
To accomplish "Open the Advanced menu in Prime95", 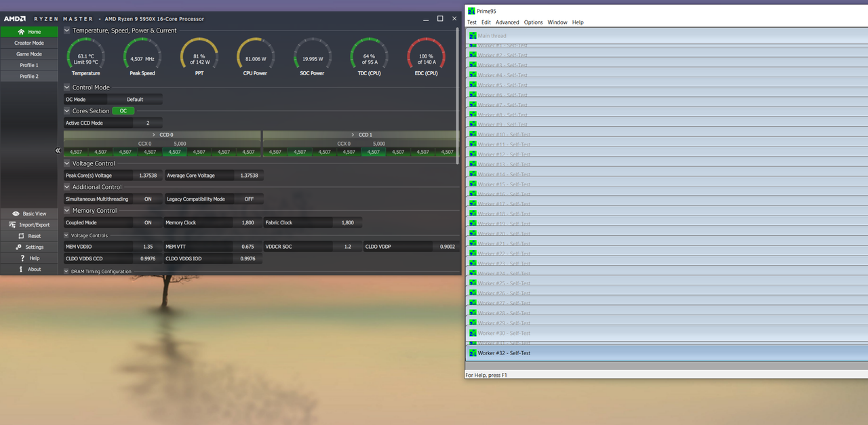I will 507,22.
